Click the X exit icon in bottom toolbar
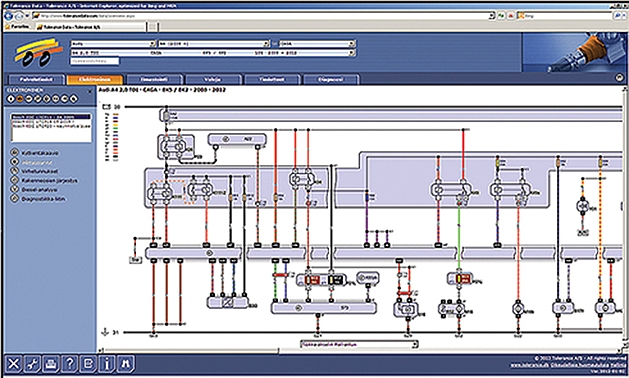 coord(13,364)
